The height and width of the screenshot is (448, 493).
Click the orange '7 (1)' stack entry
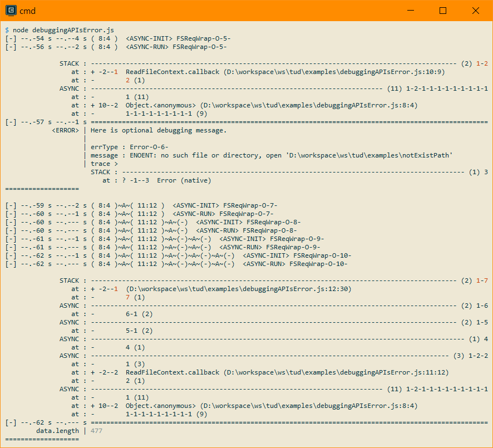coord(135,297)
